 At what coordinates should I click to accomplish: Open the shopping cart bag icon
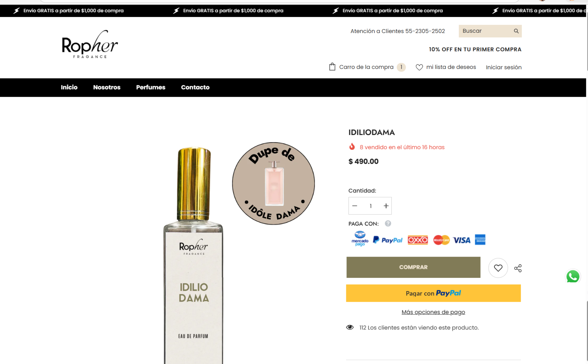tap(332, 67)
